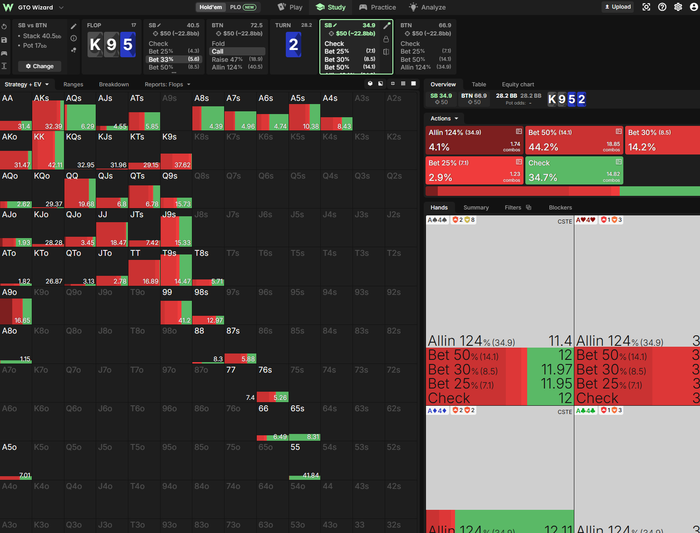
Task: Click the 99 cell in hand matrix
Action: (x=176, y=306)
